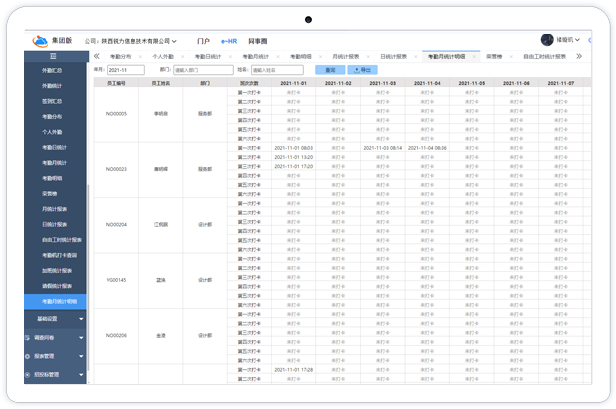Open 请假统计报表 in the sidebar

(55, 286)
